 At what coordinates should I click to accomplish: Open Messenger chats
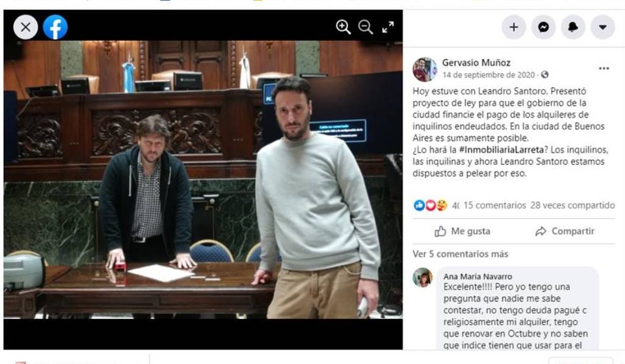coord(543,27)
